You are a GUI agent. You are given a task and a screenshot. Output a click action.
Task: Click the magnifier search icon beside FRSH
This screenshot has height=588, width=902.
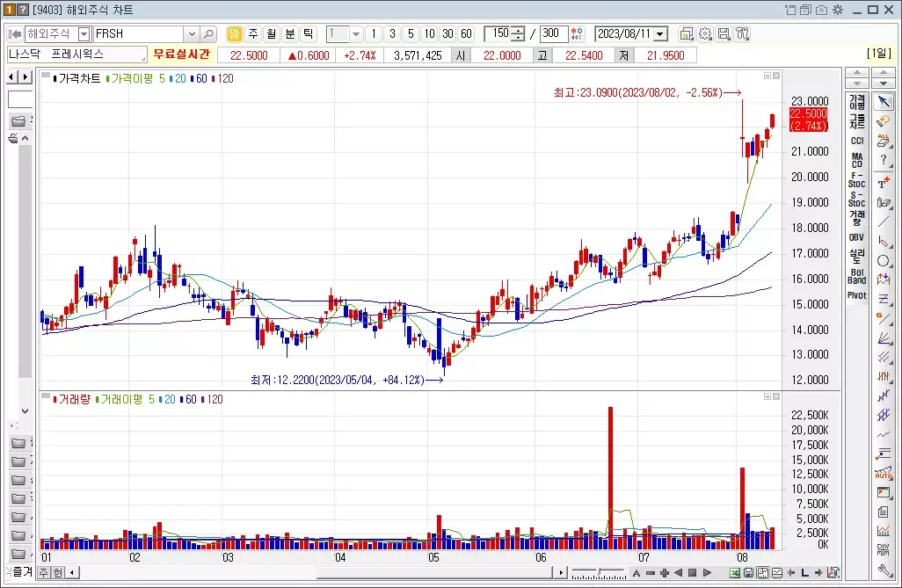tap(209, 34)
